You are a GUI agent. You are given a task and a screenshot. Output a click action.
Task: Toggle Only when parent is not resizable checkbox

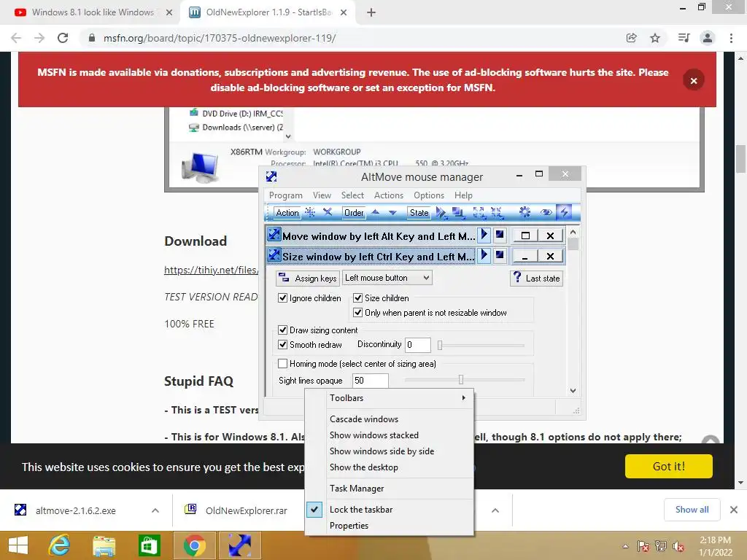[357, 313]
